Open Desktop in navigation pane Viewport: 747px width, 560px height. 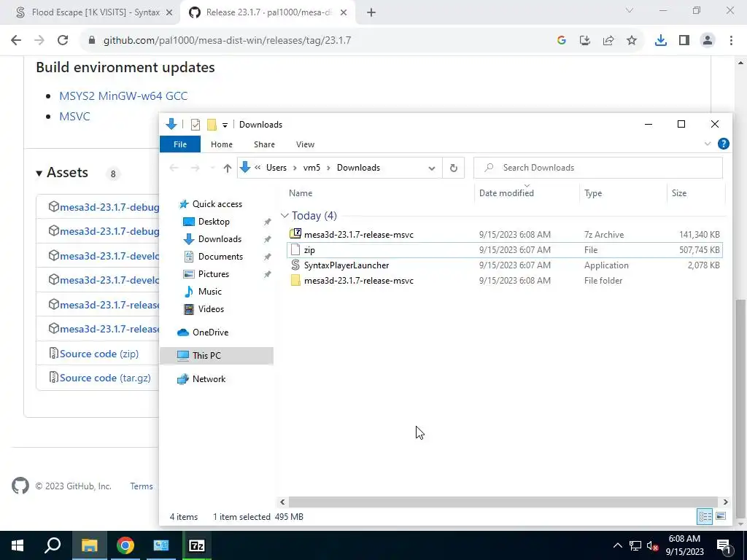point(214,222)
